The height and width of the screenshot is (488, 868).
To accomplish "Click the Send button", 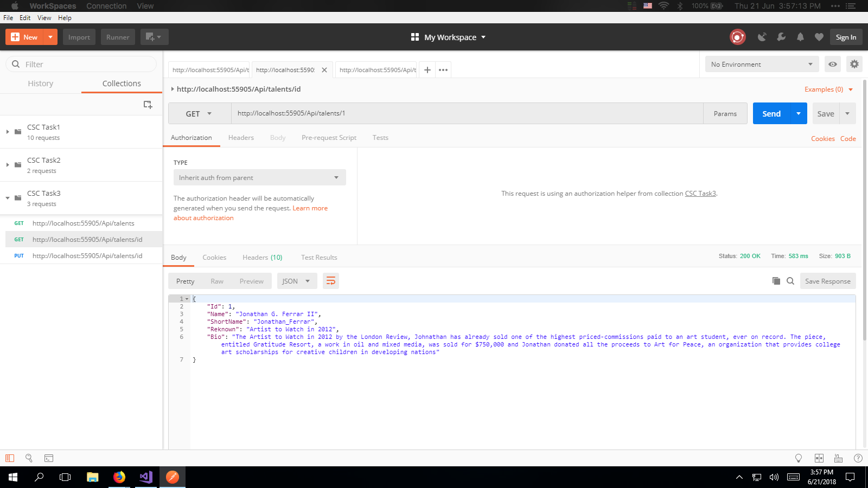I will (x=771, y=114).
